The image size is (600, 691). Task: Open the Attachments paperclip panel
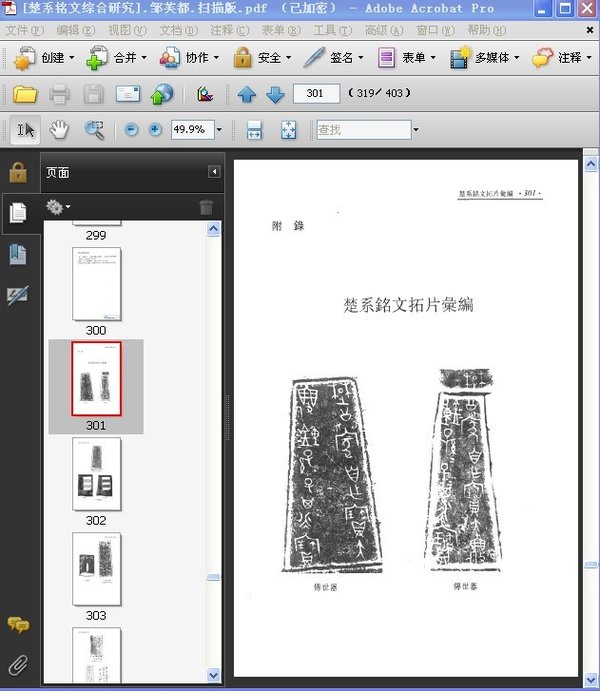(x=17, y=664)
